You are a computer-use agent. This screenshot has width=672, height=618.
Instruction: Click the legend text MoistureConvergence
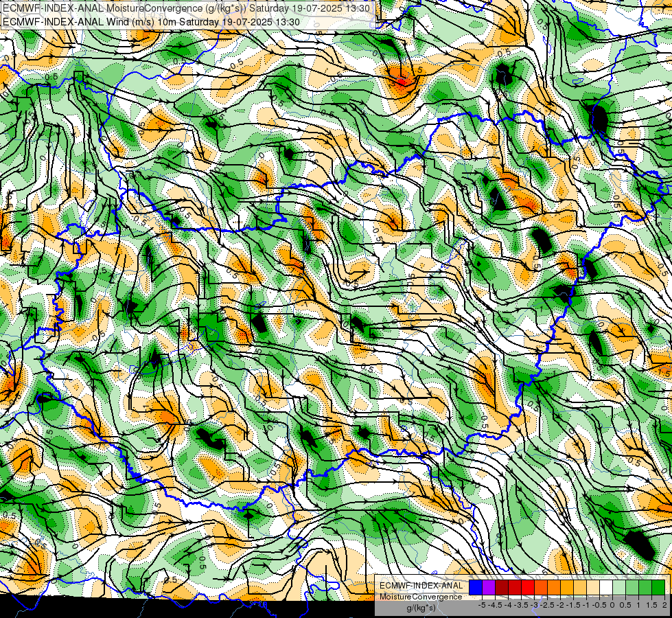421,597
